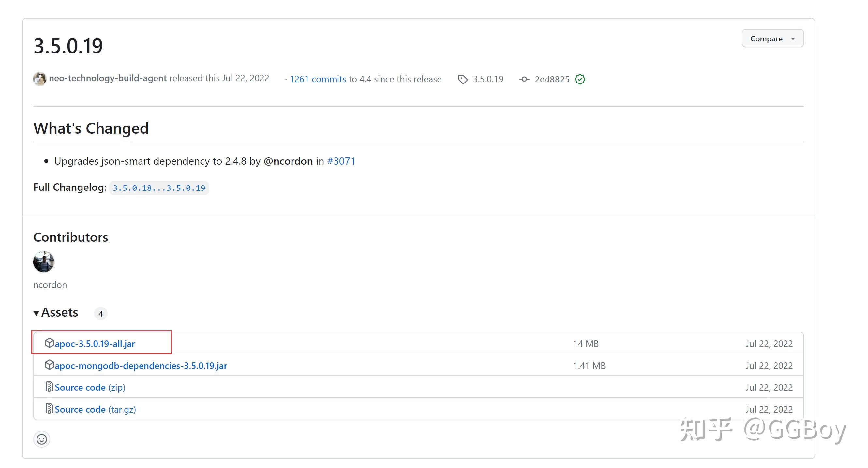Click the @ncordon mention
This screenshot has height=468, width=868.
point(288,161)
